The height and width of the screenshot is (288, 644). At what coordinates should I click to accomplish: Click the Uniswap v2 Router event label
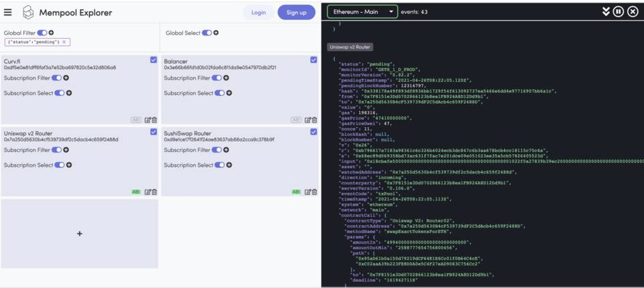coord(350,47)
